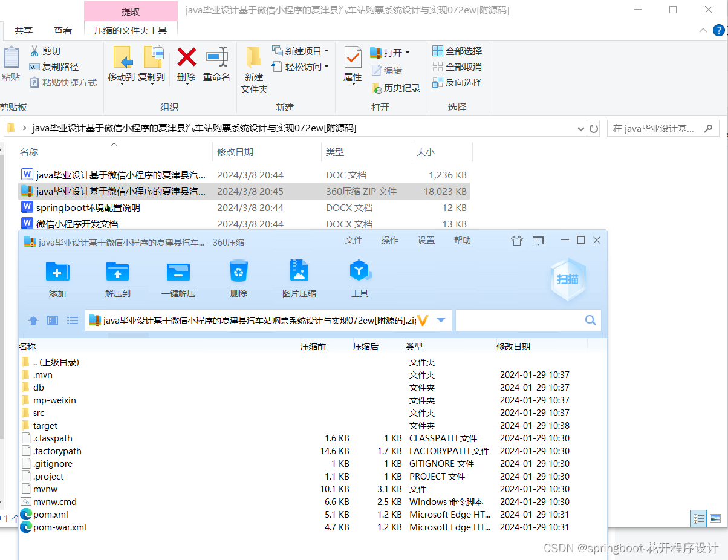Open the 工具 tools icon in 360压缩
The image size is (728, 560).
click(x=360, y=270)
